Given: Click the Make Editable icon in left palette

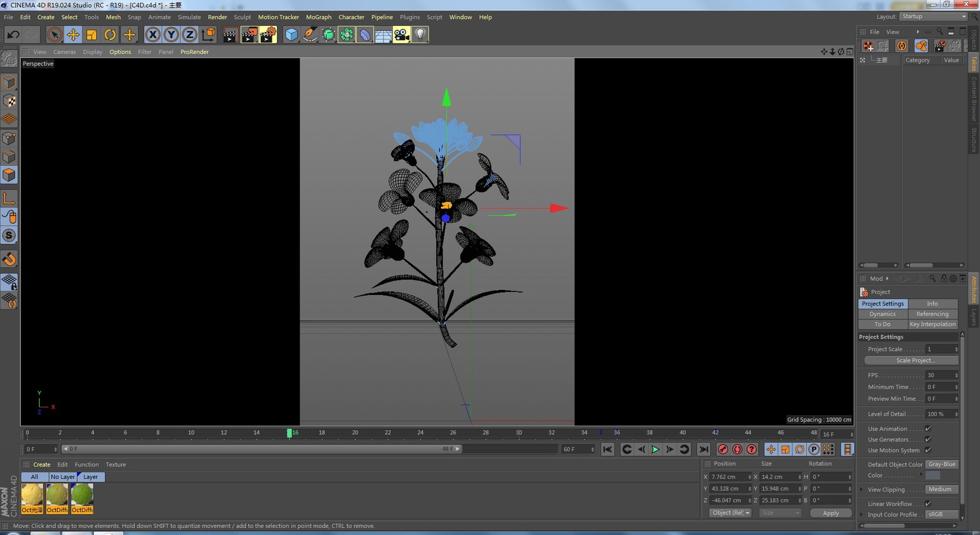Looking at the screenshot, I should [9, 60].
